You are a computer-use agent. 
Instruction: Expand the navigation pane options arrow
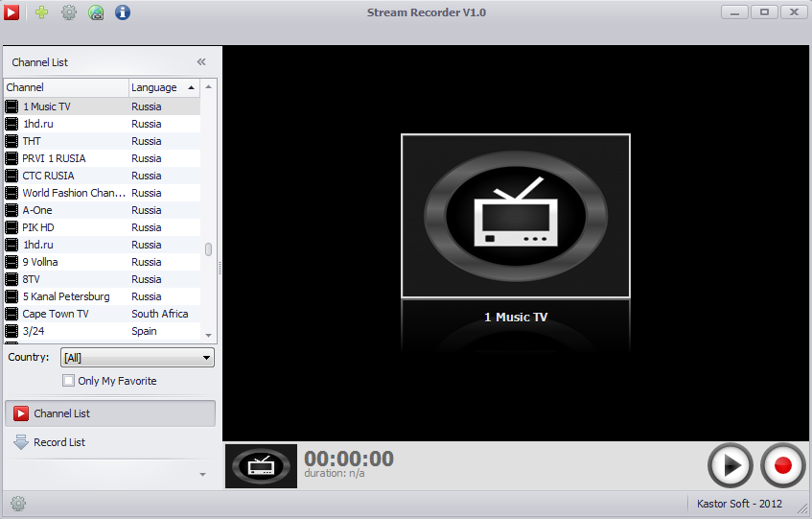(x=201, y=474)
